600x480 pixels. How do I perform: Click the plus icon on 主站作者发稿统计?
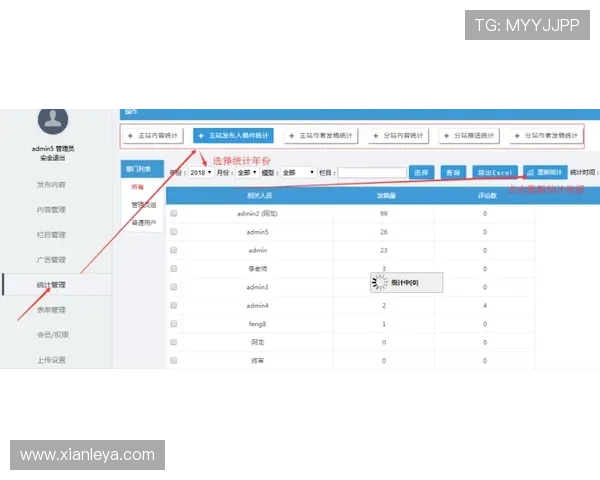(292, 135)
